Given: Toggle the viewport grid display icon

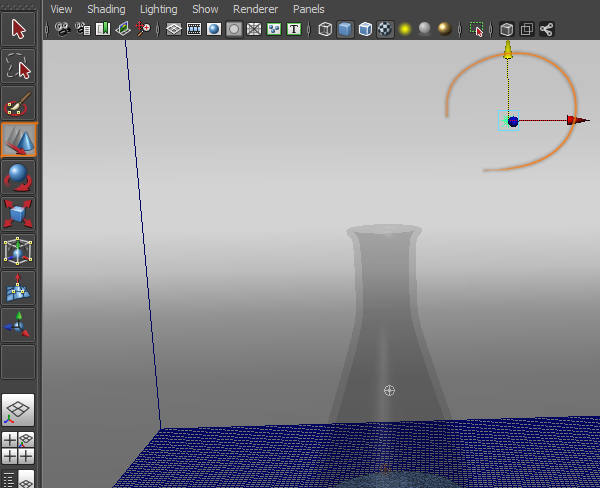Looking at the screenshot, I should tap(174, 29).
